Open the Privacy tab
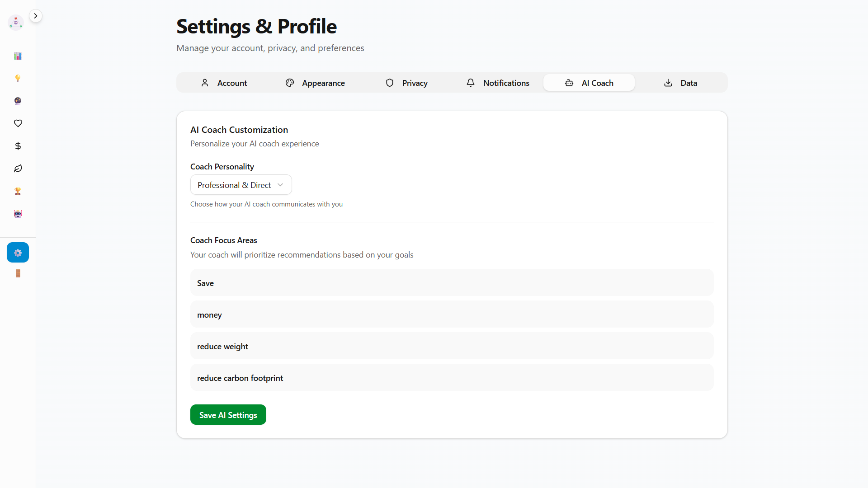 (x=406, y=83)
